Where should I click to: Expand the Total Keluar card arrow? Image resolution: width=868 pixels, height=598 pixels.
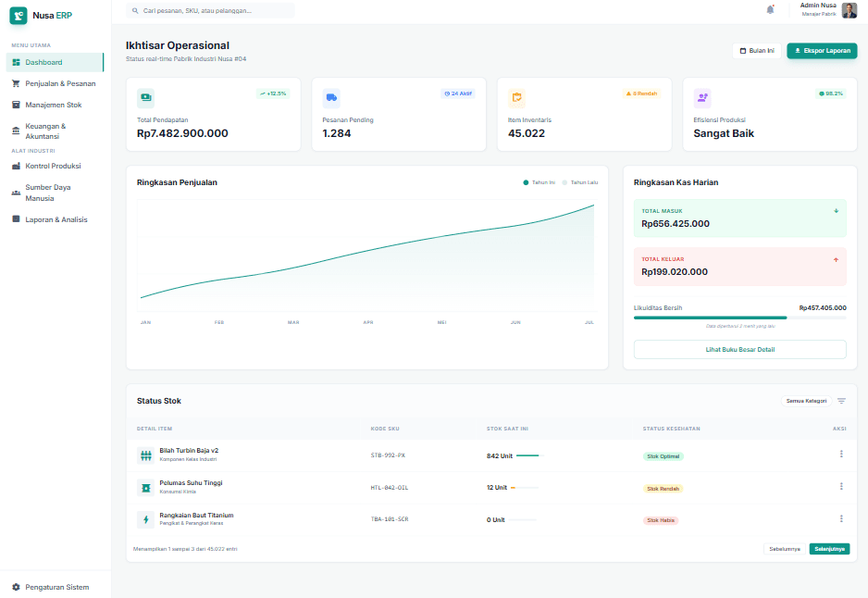[836, 259]
